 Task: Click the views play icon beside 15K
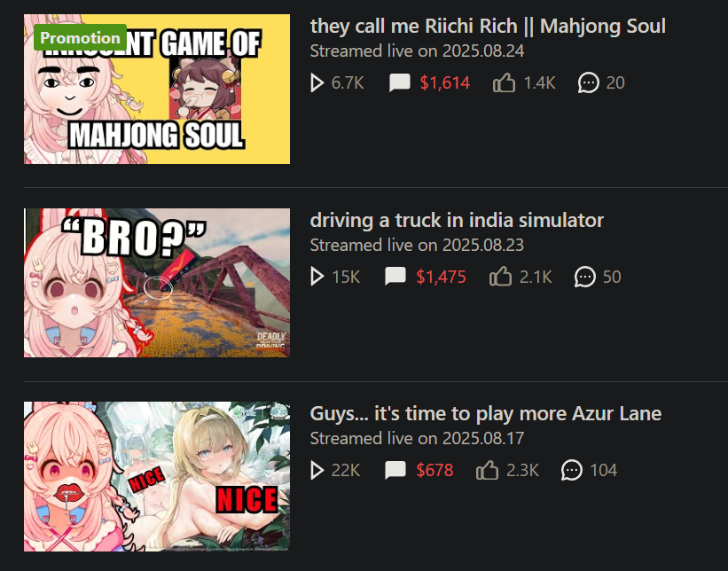(317, 277)
